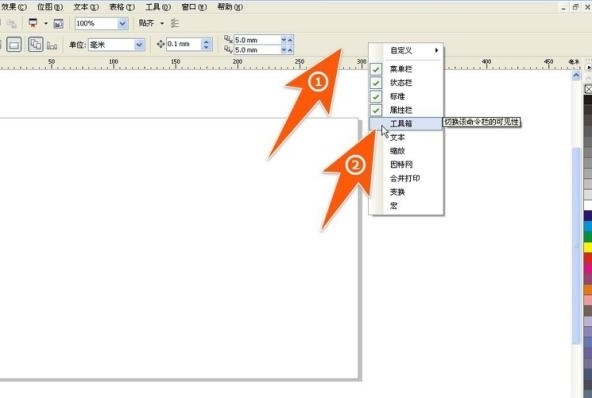
Task: Select the current page layout icon
Action: tap(14, 45)
